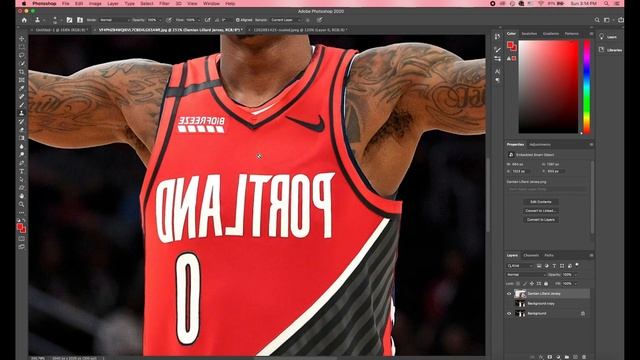Image resolution: width=640 pixels, height=360 pixels.
Task: Click the search icon at top right
Action: [x=597, y=20]
